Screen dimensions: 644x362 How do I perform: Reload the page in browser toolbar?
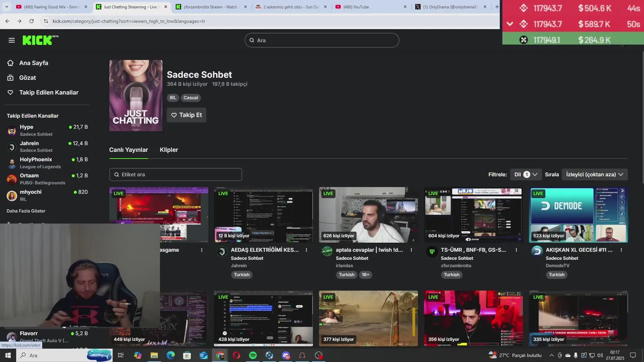(32, 21)
